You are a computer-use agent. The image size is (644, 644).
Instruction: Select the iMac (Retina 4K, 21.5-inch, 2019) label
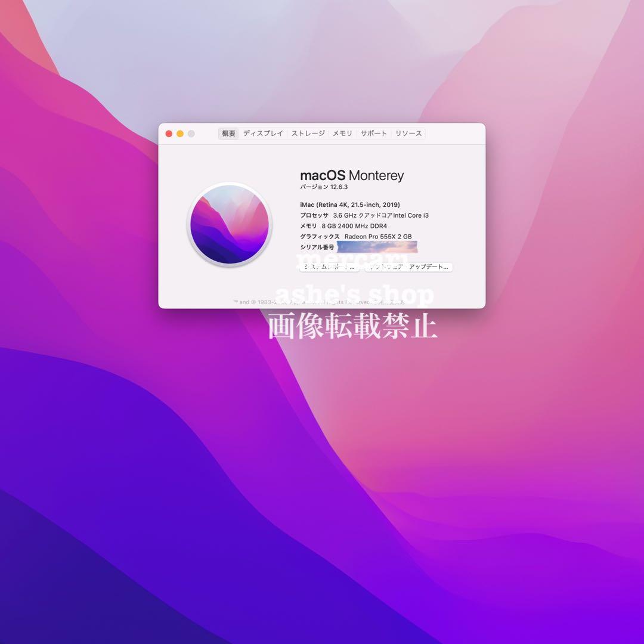click(349, 204)
